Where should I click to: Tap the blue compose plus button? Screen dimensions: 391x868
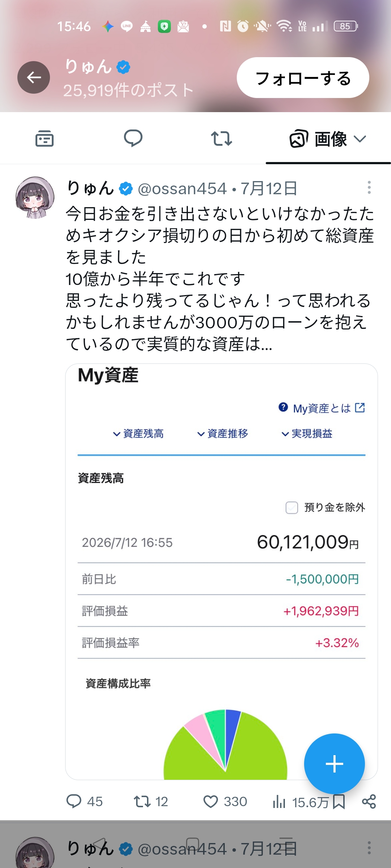(335, 764)
